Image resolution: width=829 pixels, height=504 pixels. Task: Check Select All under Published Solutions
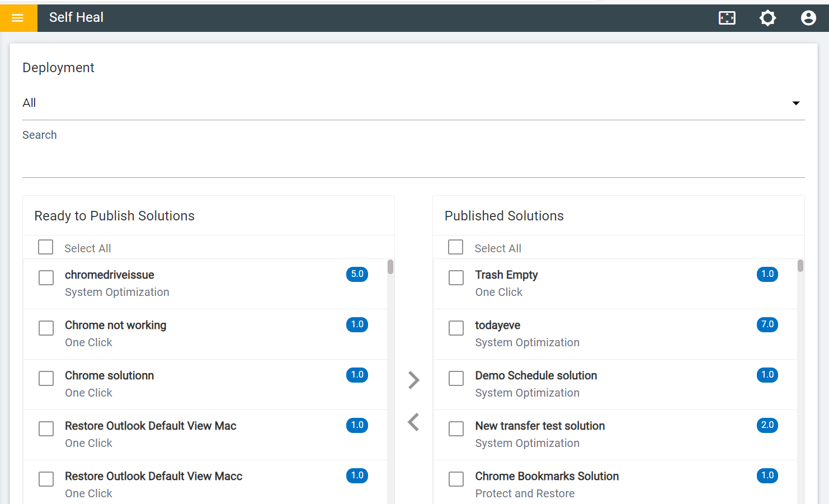click(456, 247)
